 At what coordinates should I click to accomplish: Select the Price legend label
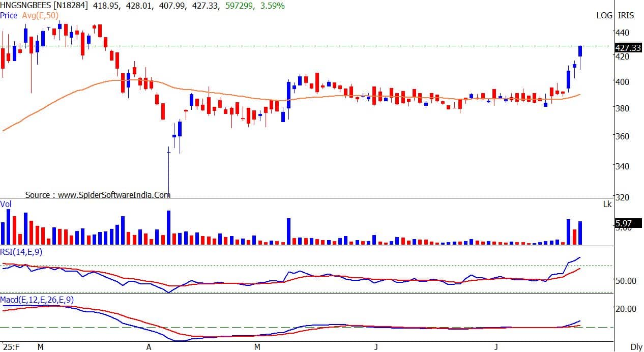coord(9,15)
